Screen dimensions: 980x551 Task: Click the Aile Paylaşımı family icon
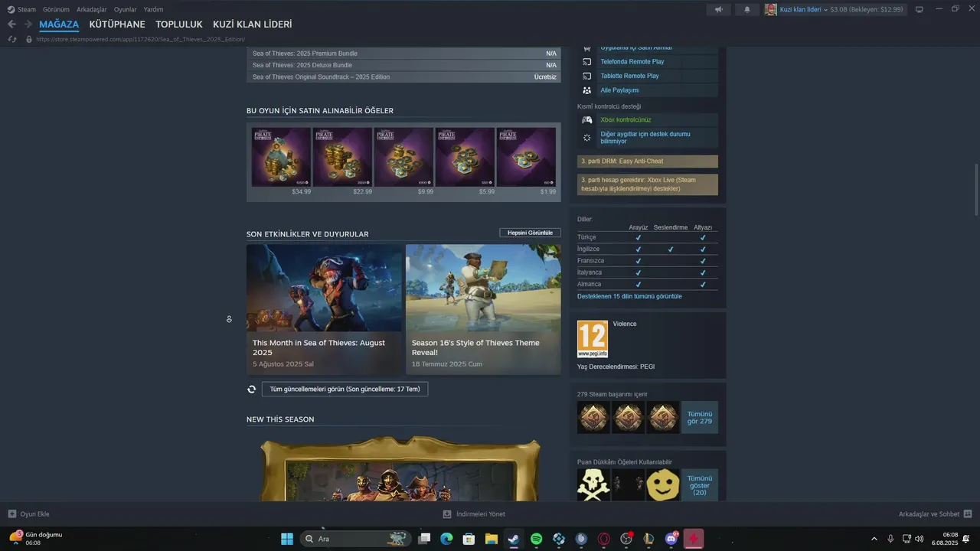tap(587, 90)
